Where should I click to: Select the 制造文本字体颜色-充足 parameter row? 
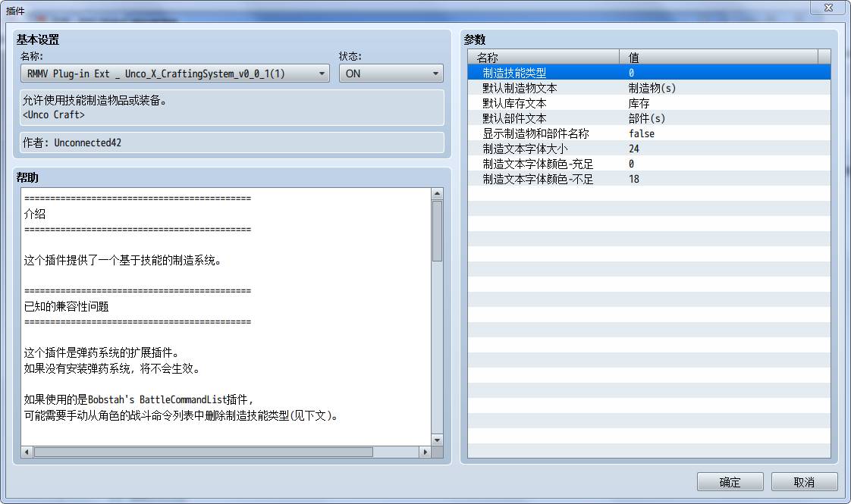point(649,163)
